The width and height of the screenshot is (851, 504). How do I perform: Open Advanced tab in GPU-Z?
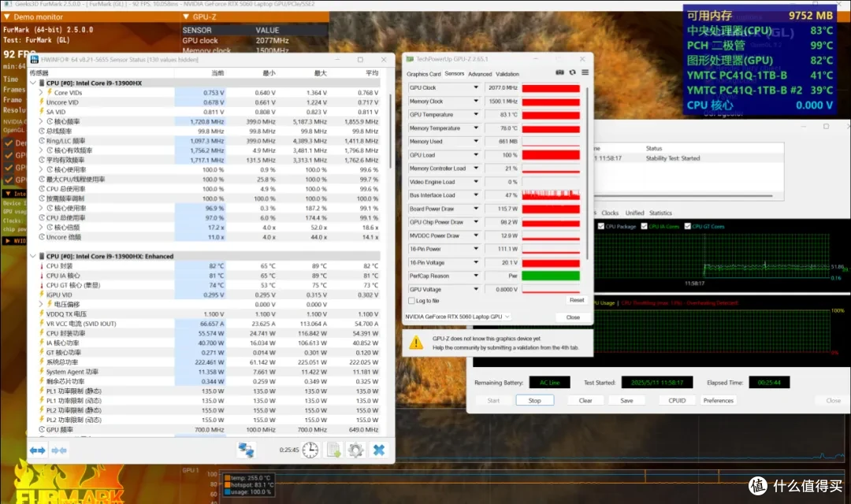point(480,74)
